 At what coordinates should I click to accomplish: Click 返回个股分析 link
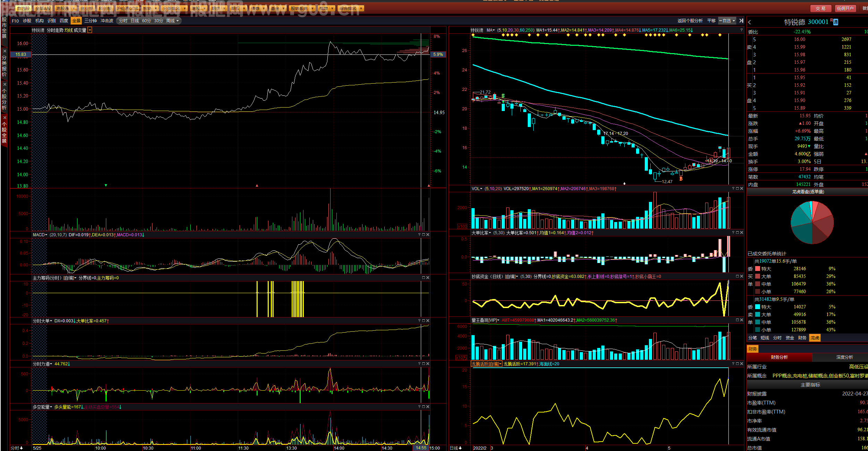690,21
